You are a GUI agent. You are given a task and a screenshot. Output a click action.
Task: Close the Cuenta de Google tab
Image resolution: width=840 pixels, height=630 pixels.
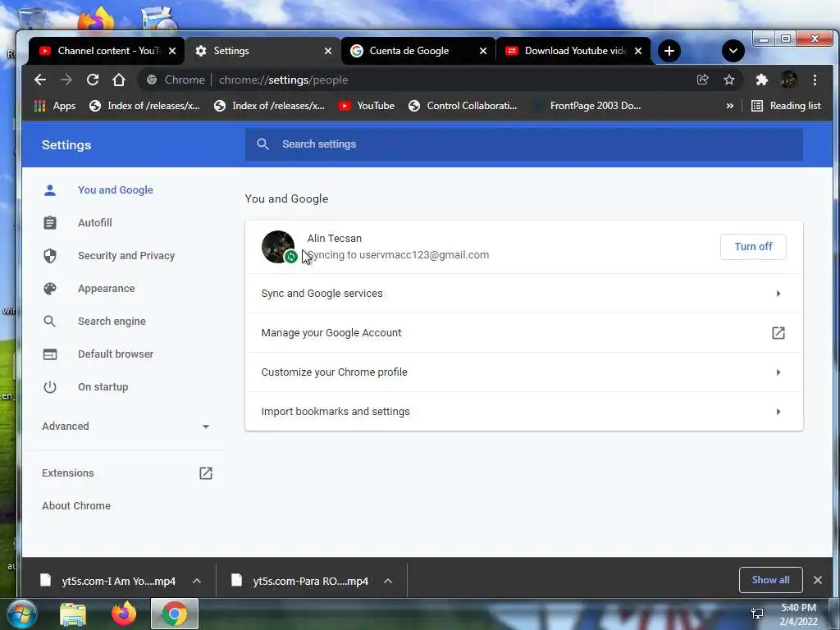[x=482, y=51]
